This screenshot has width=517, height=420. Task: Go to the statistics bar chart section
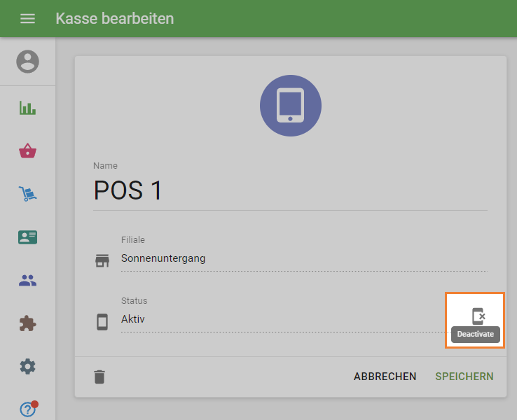click(27, 108)
